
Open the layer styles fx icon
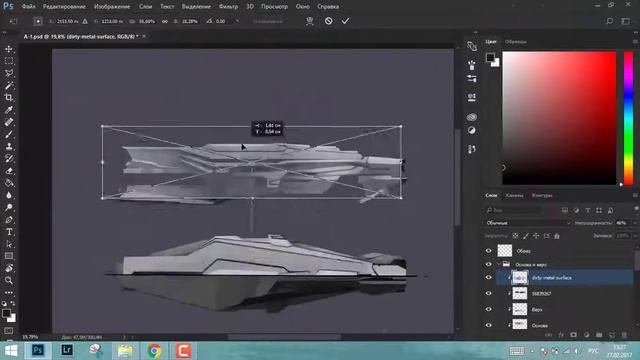(x=561, y=335)
